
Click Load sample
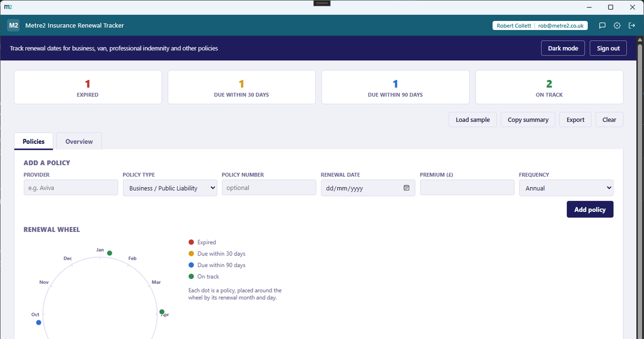pyautogui.click(x=473, y=120)
